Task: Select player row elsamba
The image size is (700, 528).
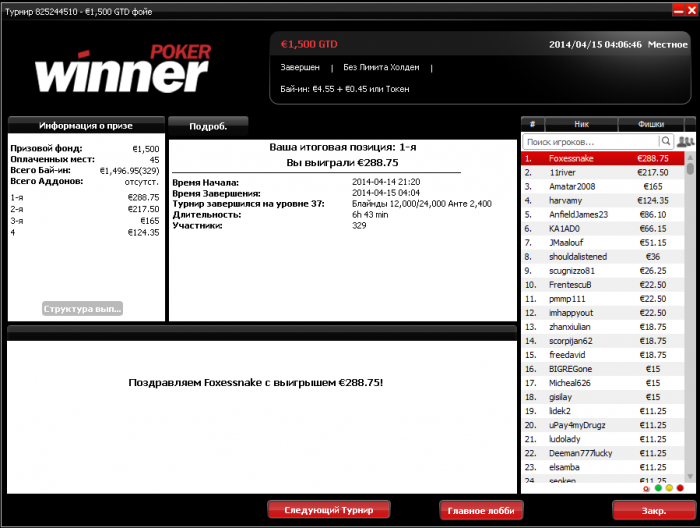Action: pos(603,467)
